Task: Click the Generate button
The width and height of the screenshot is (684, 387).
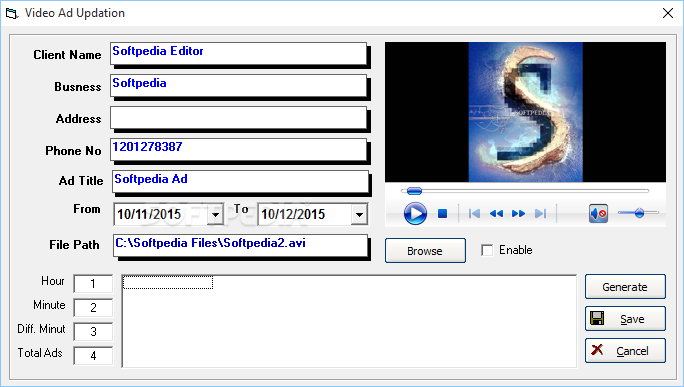Action: [x=625, y=287]
